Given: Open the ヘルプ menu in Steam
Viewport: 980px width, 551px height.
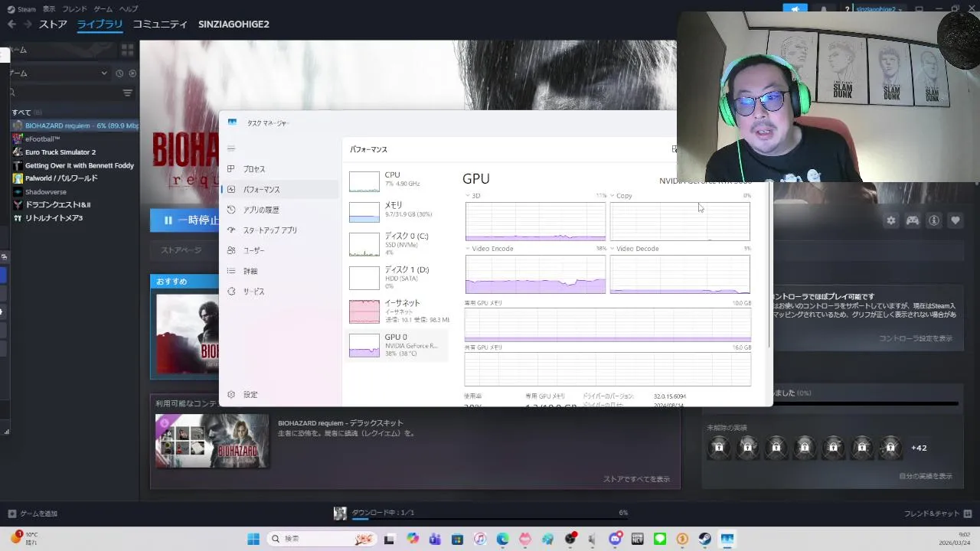Looking at the screenshot, I should [x=129, y=9].
